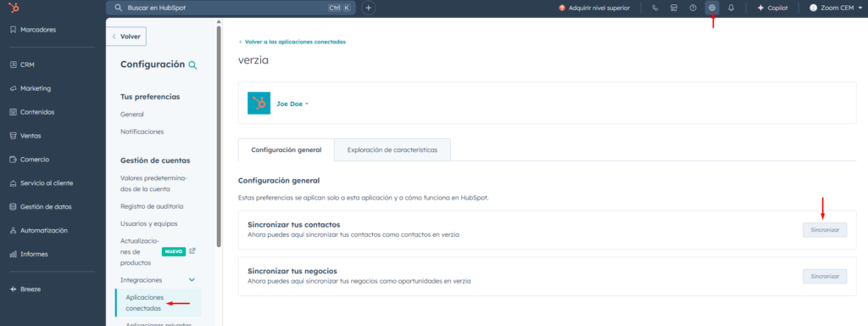Screen dimensions: 868x326
Task: Switch to Exploración de características tab
Action: point(392,149)
